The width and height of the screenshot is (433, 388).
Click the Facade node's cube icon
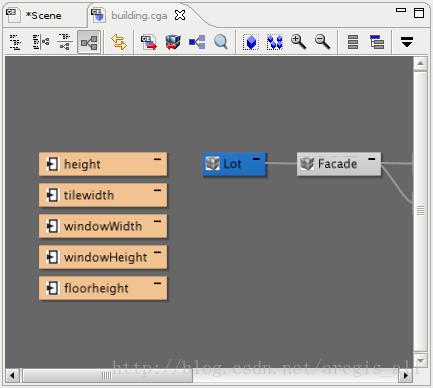307,163
